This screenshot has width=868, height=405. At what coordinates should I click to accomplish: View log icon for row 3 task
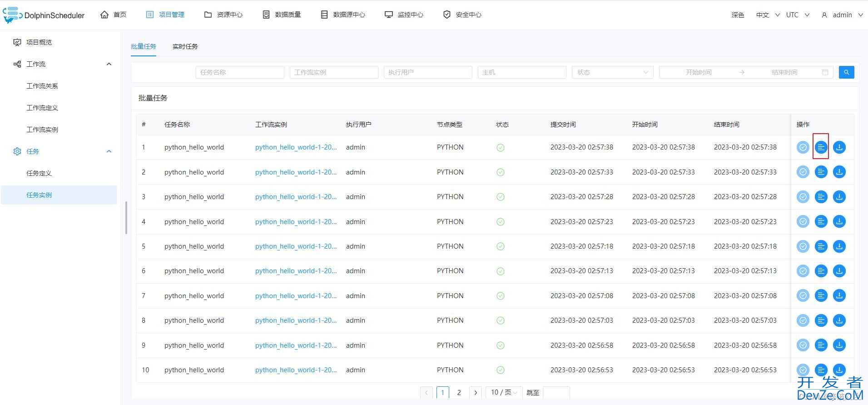(821, 197)
